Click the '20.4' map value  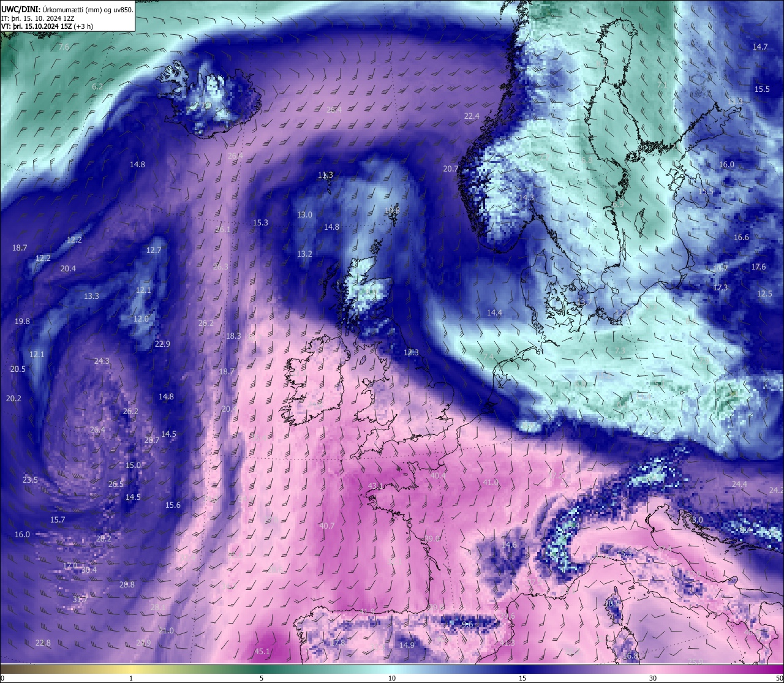[x=68, y=269]
